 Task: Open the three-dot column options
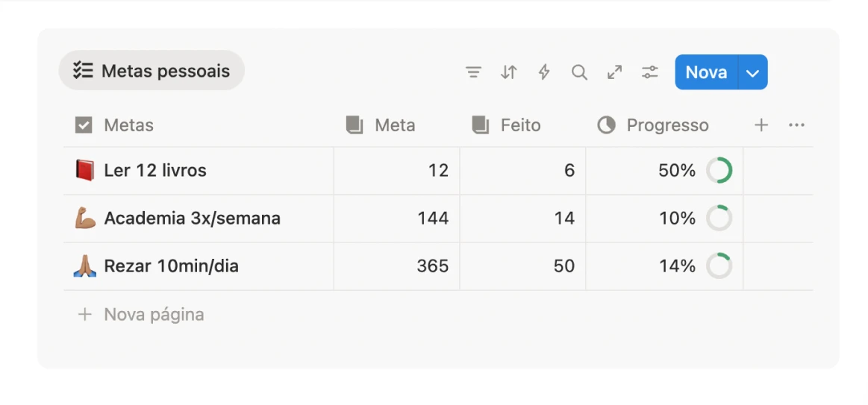pyautogui.click(x=796, y=125)
